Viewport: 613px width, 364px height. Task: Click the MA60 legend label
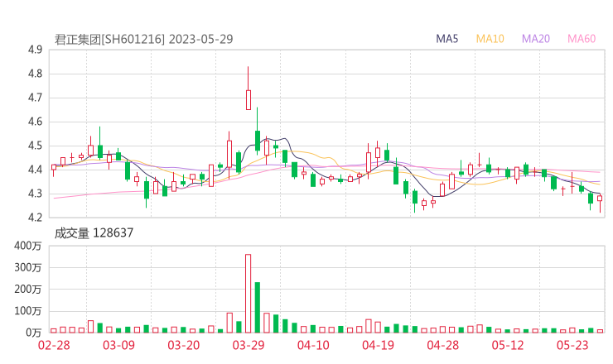click(x=582, y=39)
